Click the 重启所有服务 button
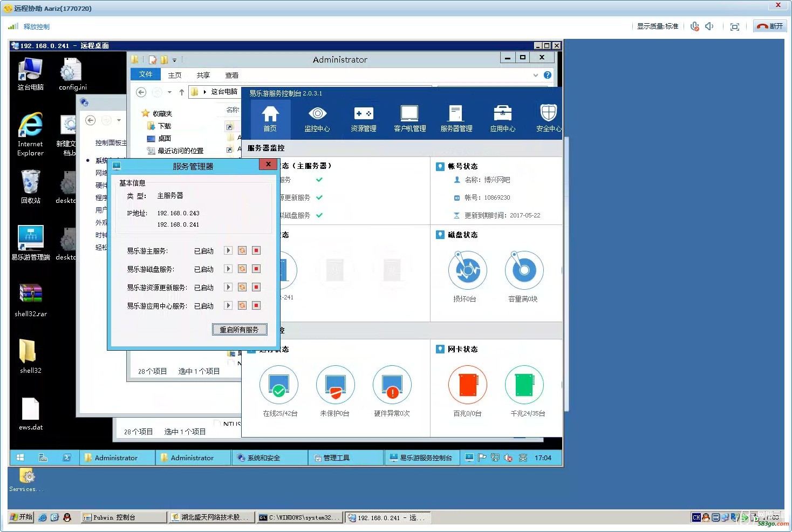792x532 pixels. point(239,330)
